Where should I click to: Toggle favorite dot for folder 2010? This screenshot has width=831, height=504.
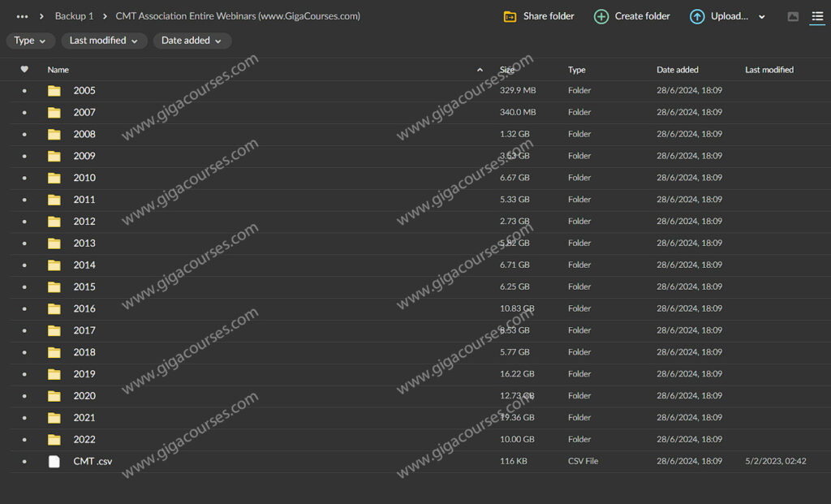(x=24, y=178)
